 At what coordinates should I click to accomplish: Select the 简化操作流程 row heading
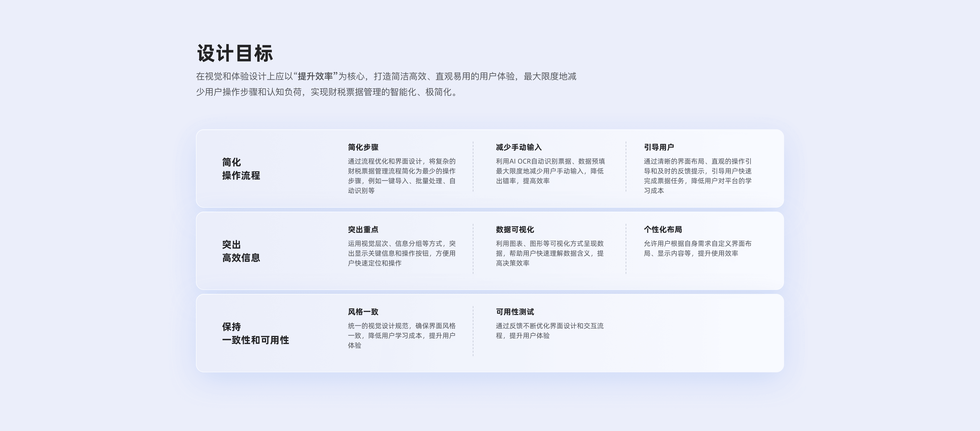pos(241,169)
